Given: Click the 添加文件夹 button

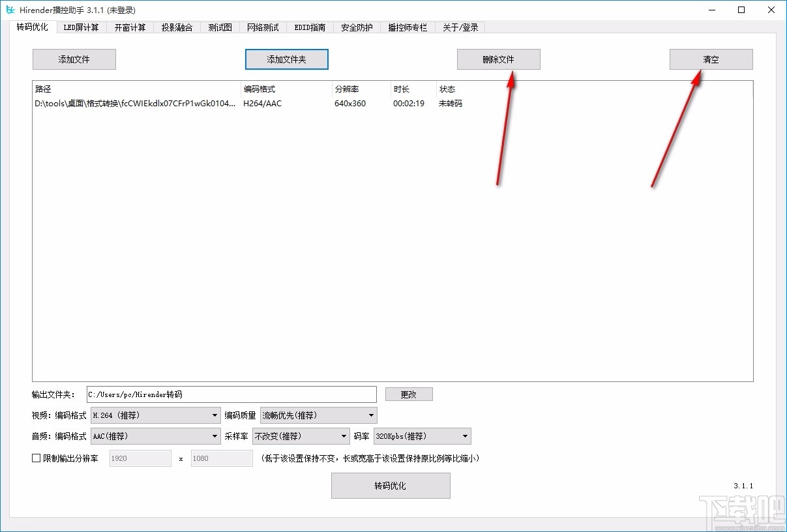Looking at the screenshot, I should pyautogui.click(x=286, y=59).
